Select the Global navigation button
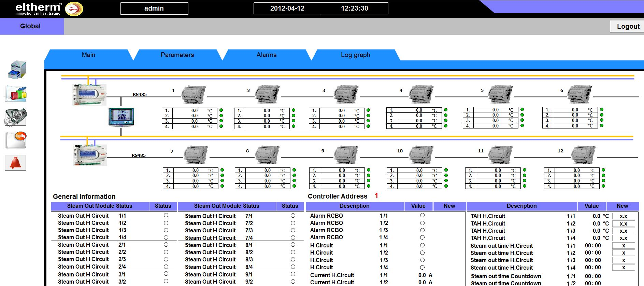This screenshot has height=286, width=644. (32, 26)
